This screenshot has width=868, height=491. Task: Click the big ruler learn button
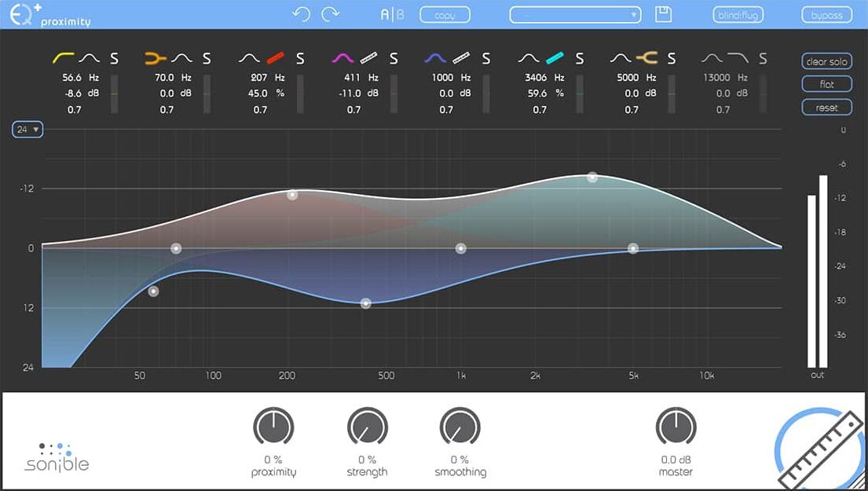pos(819,449)
